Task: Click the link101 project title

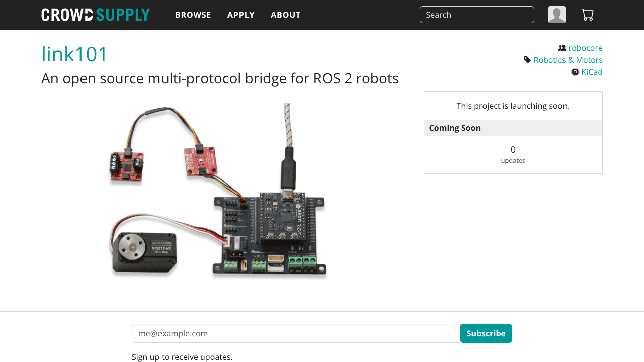Action: (x=74, y=54)
